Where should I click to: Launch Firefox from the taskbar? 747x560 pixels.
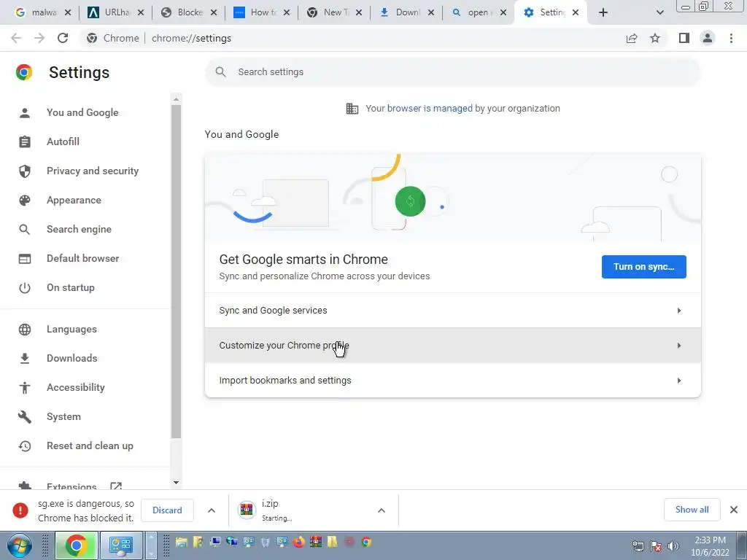pyautogui.click(x=298, y=542)
